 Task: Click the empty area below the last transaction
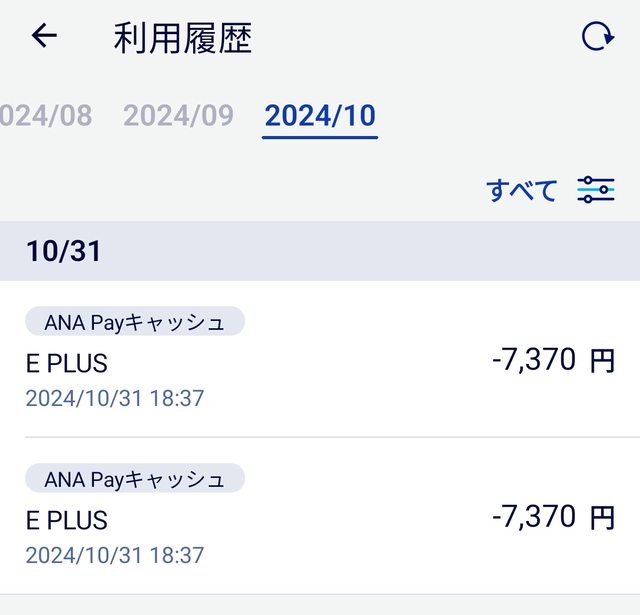pos(320,605)
